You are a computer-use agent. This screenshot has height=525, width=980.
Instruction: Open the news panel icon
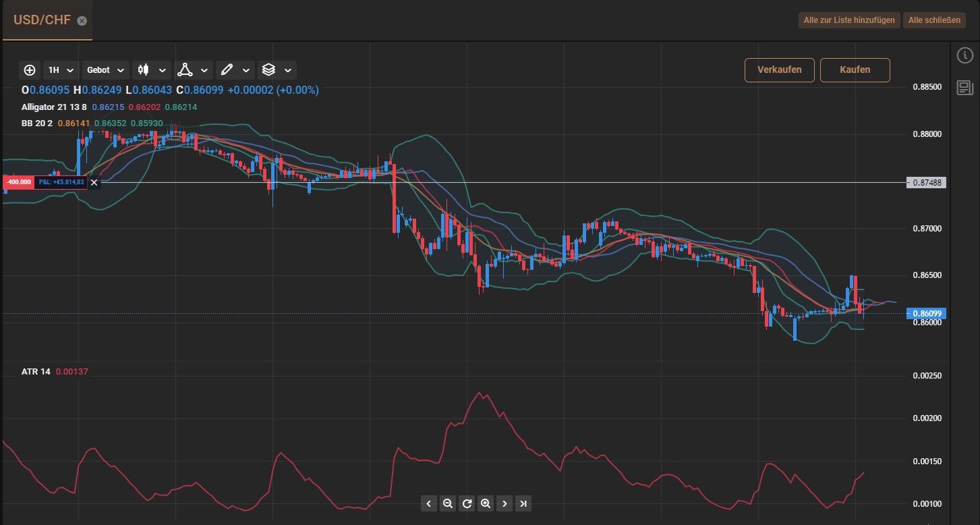coord(965,88)
